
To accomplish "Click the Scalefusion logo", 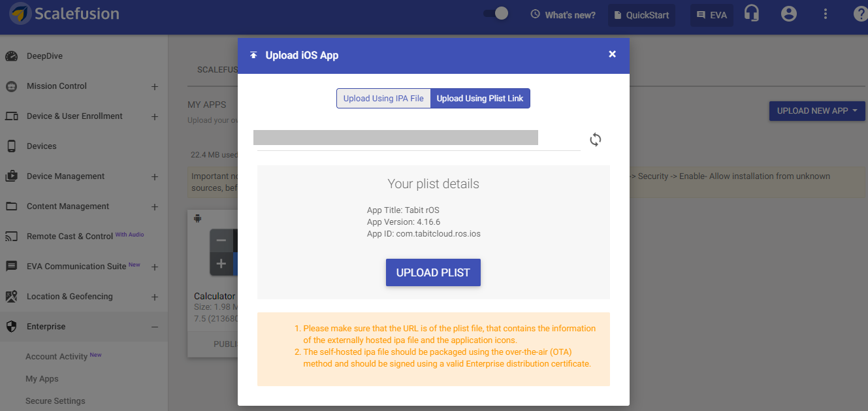I will (x=64, y=14).
